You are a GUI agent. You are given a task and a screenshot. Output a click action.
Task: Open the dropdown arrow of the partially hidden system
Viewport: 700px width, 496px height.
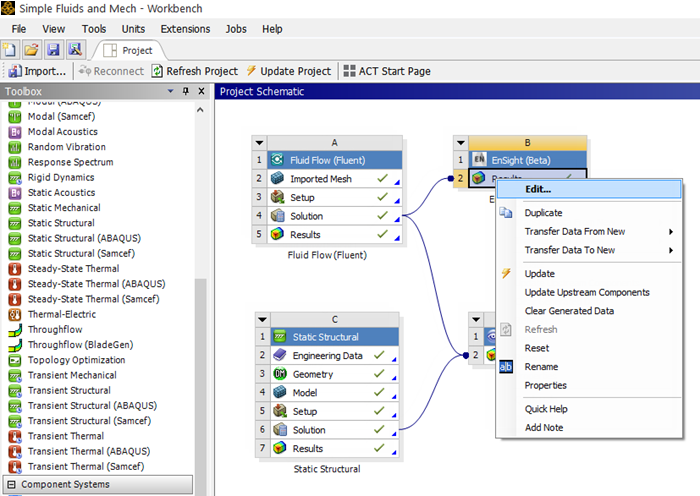[x=476, y=320]
